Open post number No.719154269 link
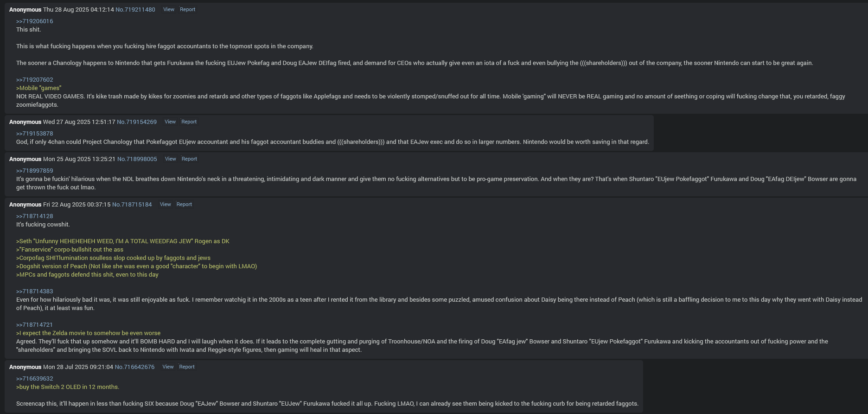868x414 pixels. coord(136,122)
